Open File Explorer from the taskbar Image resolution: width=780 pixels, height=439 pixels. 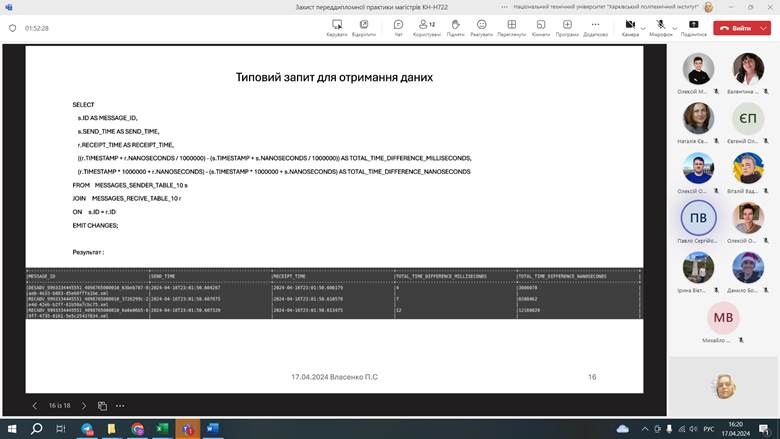[x=112, y=429]
